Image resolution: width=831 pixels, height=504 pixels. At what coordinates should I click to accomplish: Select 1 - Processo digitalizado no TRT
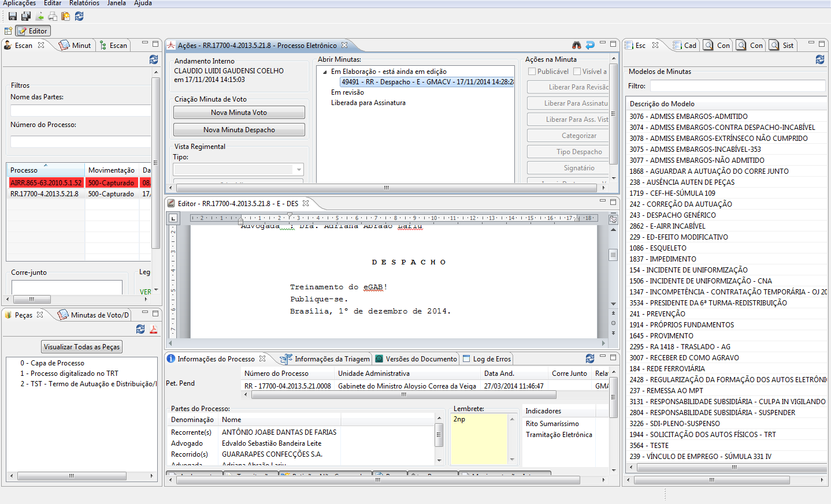pyautogui.click(x=69, y=374)
